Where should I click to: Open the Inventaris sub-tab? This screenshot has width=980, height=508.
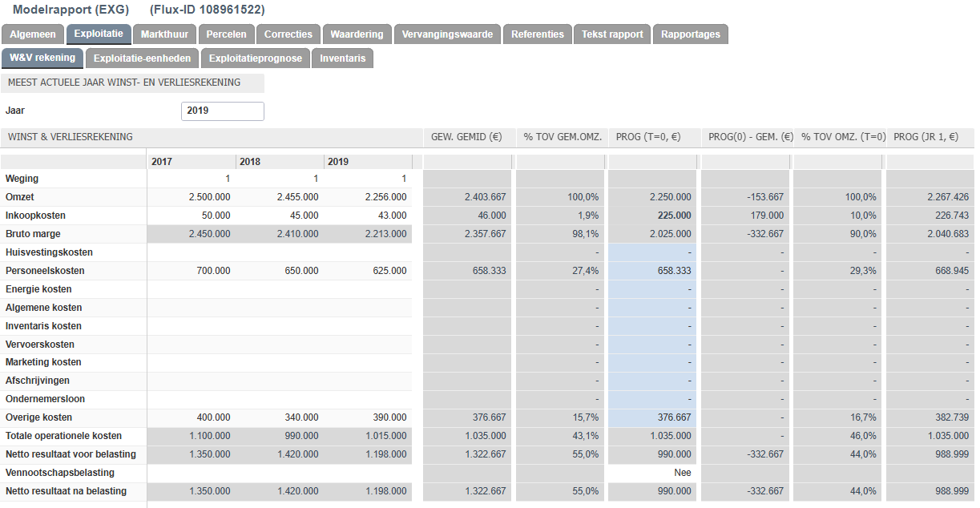pos(343,58)
